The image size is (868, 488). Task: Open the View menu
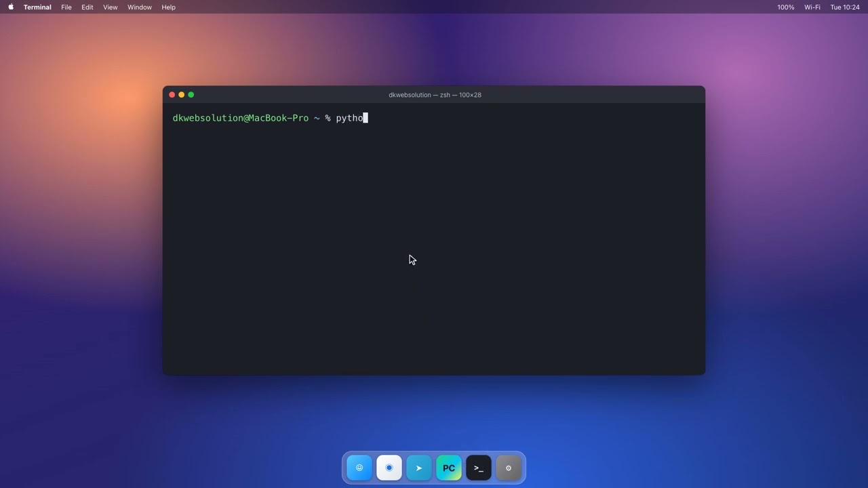click(111, 7)
